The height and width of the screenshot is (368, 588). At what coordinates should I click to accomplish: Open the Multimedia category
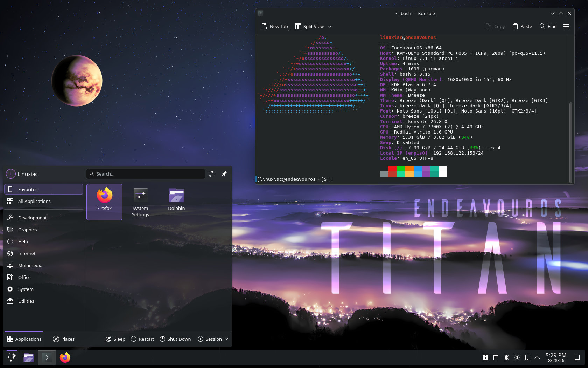pos(44,265)
